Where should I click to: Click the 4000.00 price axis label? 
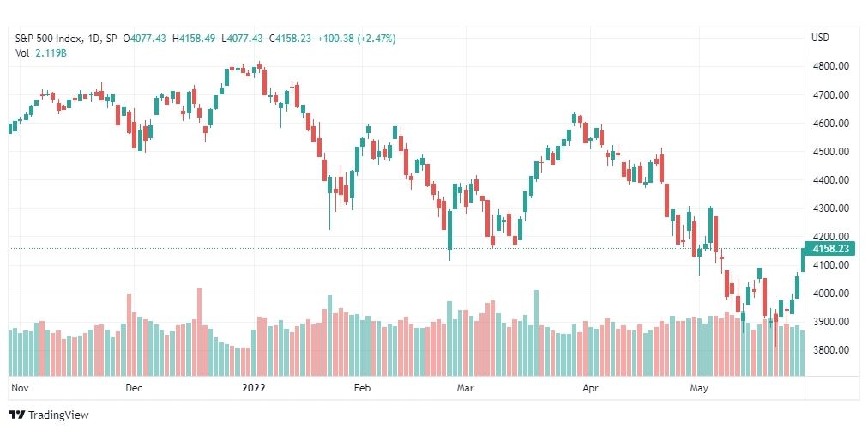[x=829, y=294]
